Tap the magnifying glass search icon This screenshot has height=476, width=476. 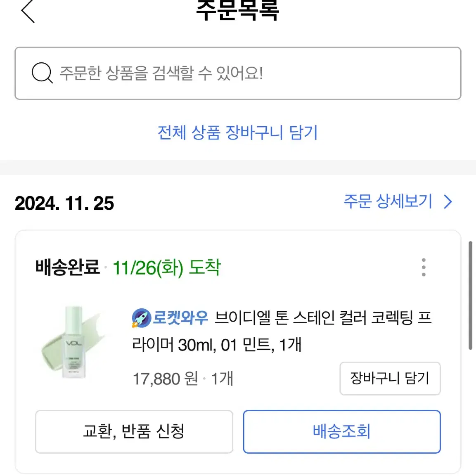click(x=42, y=73)
